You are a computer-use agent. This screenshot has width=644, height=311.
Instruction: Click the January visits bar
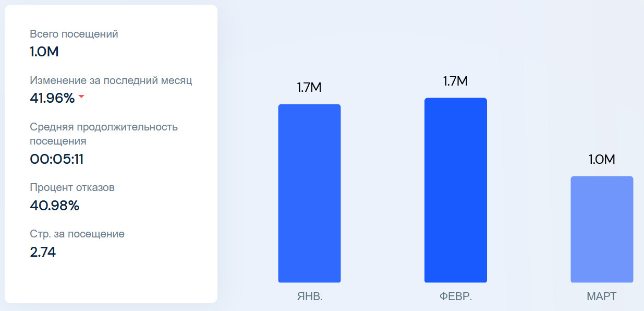(x=309, y=193)
